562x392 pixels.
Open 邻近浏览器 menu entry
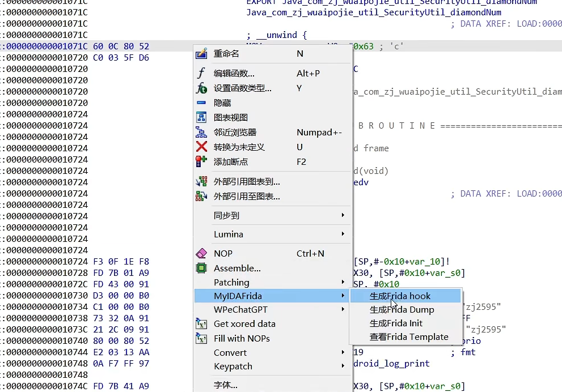click(x=272, y=132)
